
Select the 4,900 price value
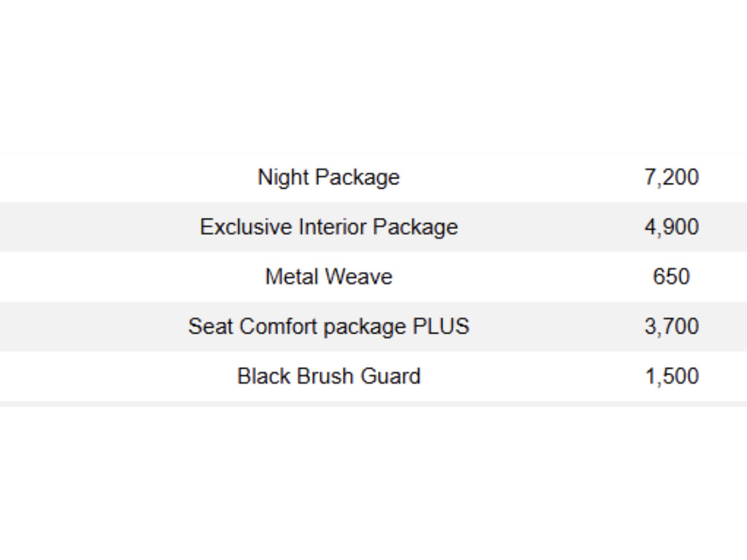point(671,227)
